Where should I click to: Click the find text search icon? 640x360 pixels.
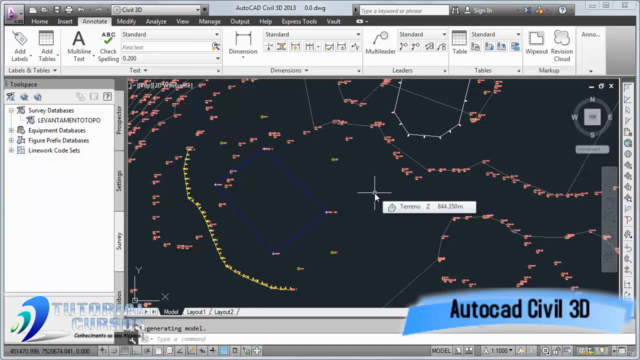coord(216,47)
